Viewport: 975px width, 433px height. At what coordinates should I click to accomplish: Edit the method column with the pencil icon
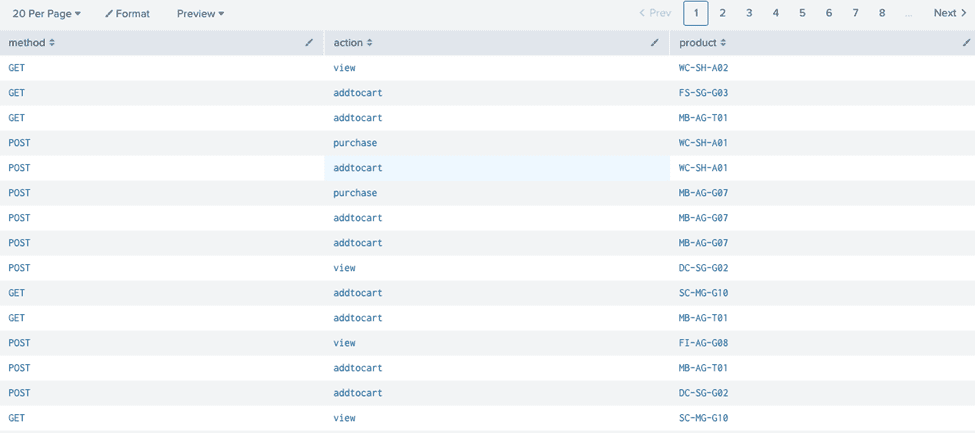click(310, 43)
